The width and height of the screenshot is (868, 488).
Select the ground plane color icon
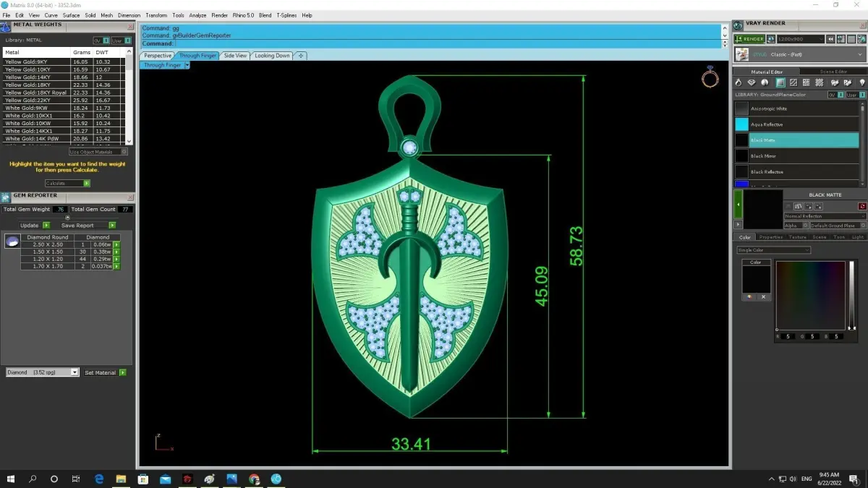pyautogui.click(x=780, y=83)
